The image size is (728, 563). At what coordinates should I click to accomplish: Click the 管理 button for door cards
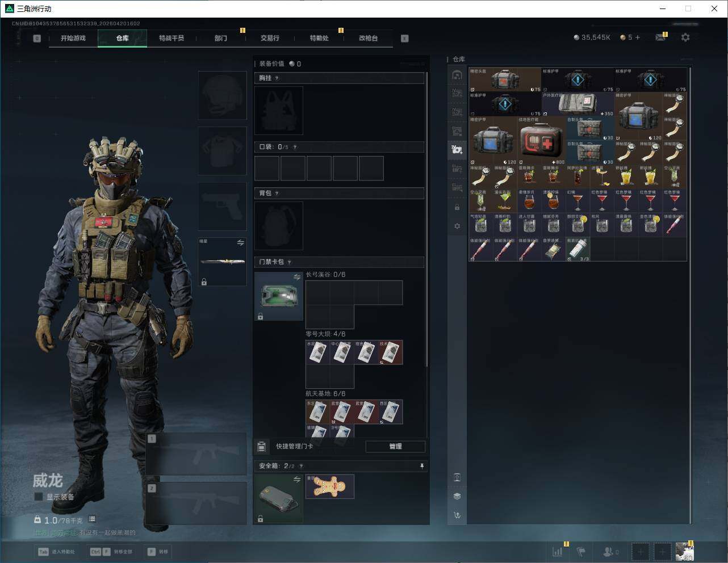tap(395, 447)
